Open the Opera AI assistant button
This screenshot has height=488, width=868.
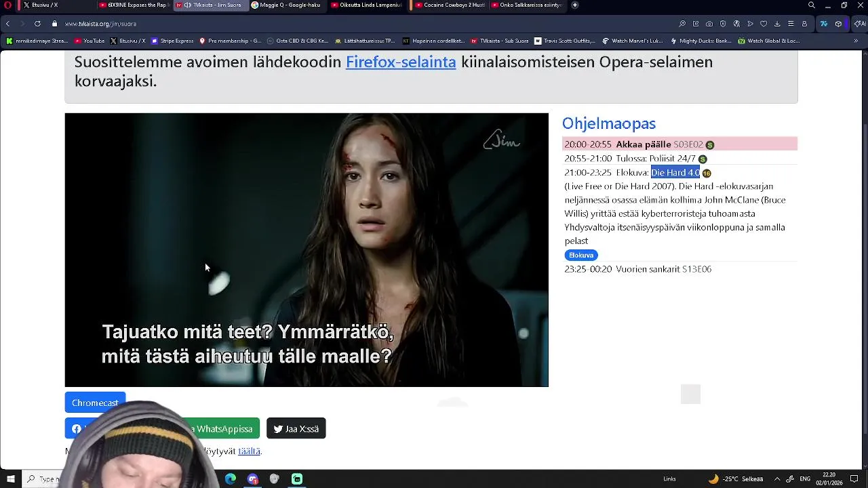(859, 24)
